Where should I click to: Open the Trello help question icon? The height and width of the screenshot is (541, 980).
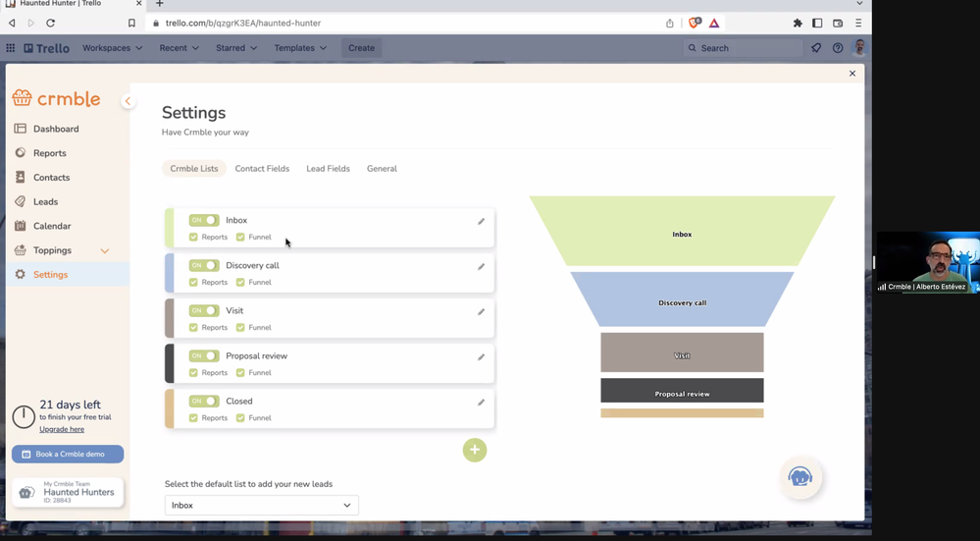(x=838, y=48)
